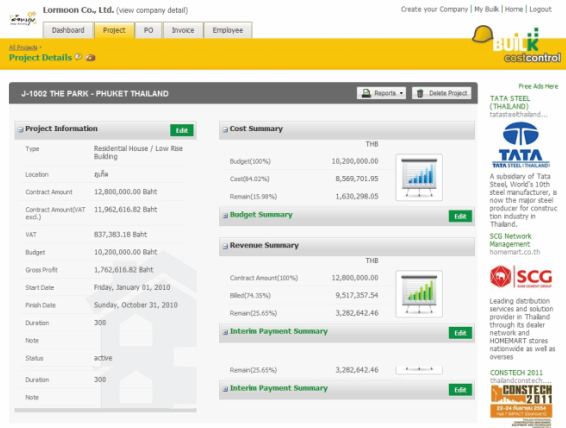The image size is (566, 428).
Task: Go to the Employee tab
Action: click(x=228, y=30)
